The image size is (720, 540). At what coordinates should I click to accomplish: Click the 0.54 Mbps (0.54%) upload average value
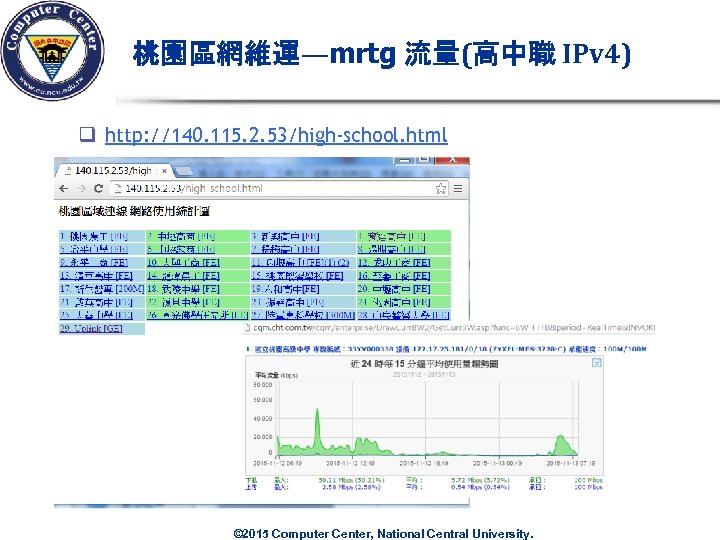[480, 487]
